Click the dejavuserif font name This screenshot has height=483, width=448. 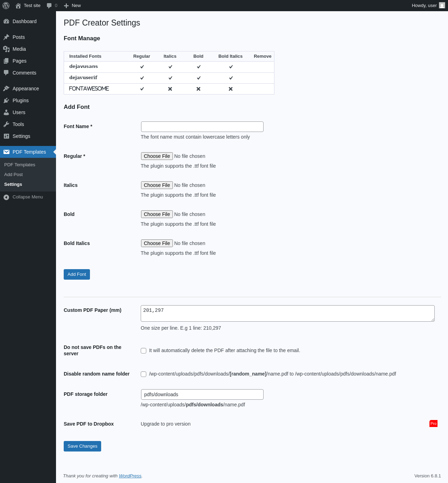click(x=83, y=78)
